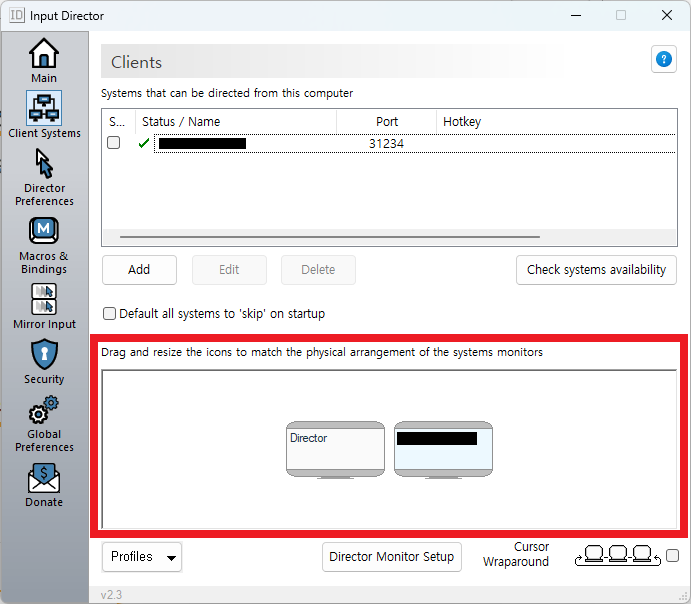The height and width of the screenshot is (604, 691).
Task: Open Mirror Input section
Action: point(44,306)
